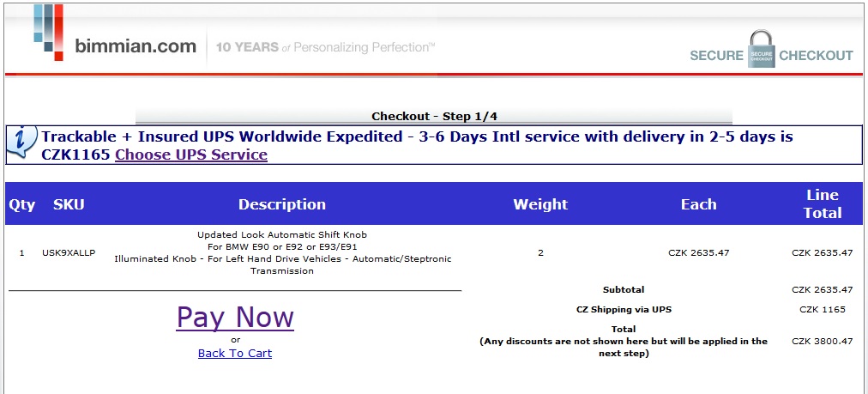Click the Each column header
Screen dimensions: 868x394
click(x=699, y=204)
